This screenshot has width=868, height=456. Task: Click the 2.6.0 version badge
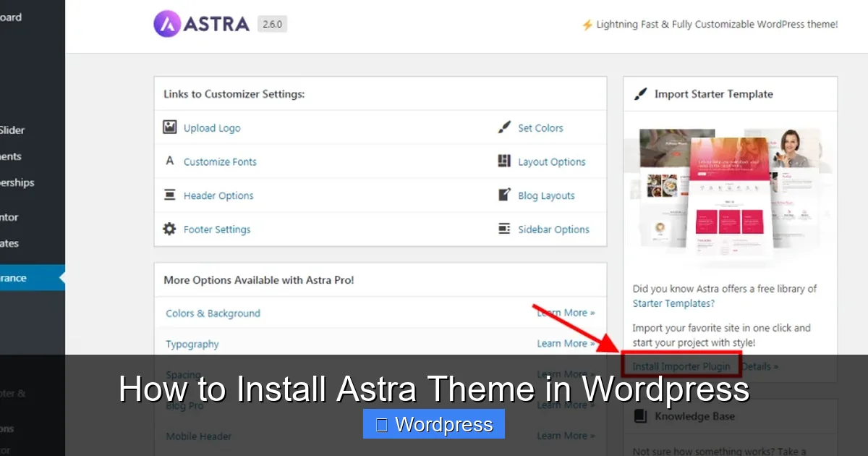pyautogui.click(x=272, y=24)
